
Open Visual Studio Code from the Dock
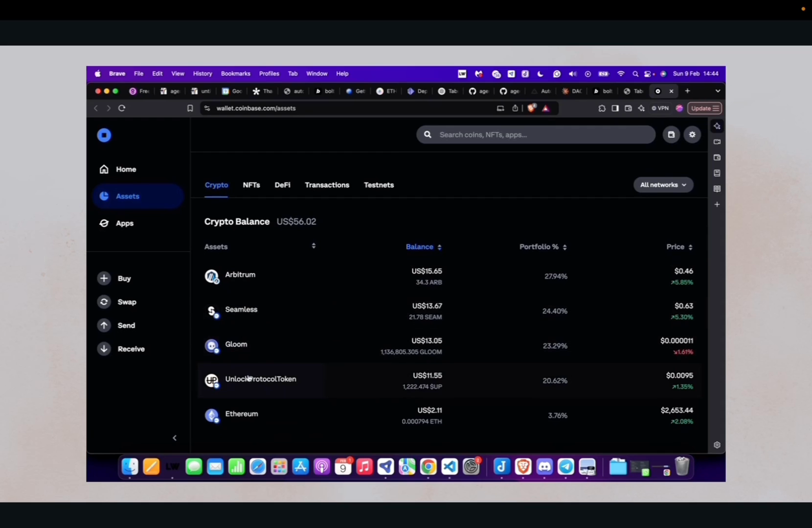449,467
